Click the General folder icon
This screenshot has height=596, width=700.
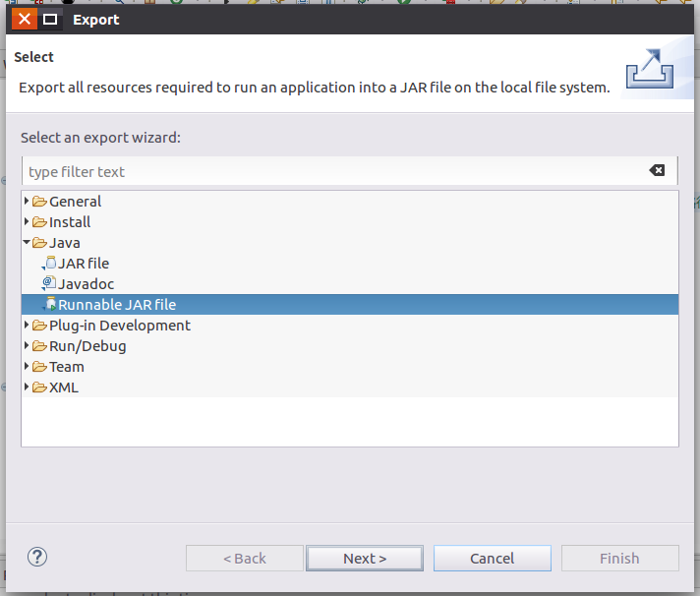[39, 202]
